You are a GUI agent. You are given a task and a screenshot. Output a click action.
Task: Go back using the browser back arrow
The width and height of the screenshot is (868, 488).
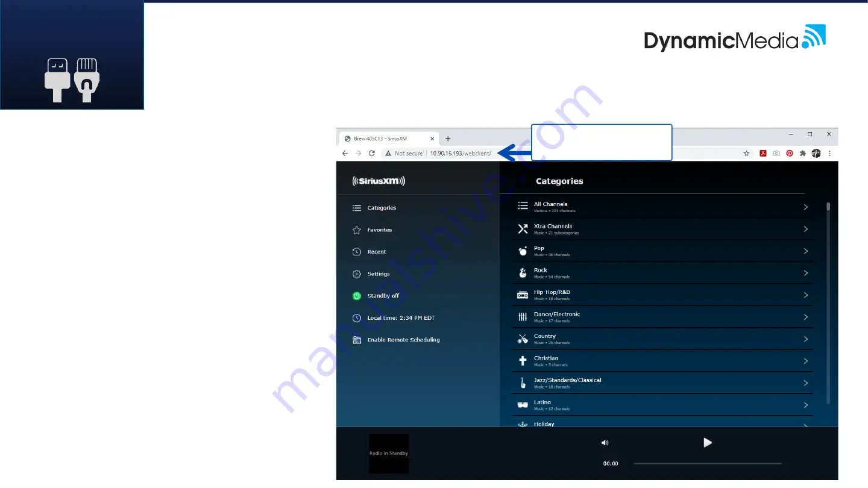[x=345, y=154]
